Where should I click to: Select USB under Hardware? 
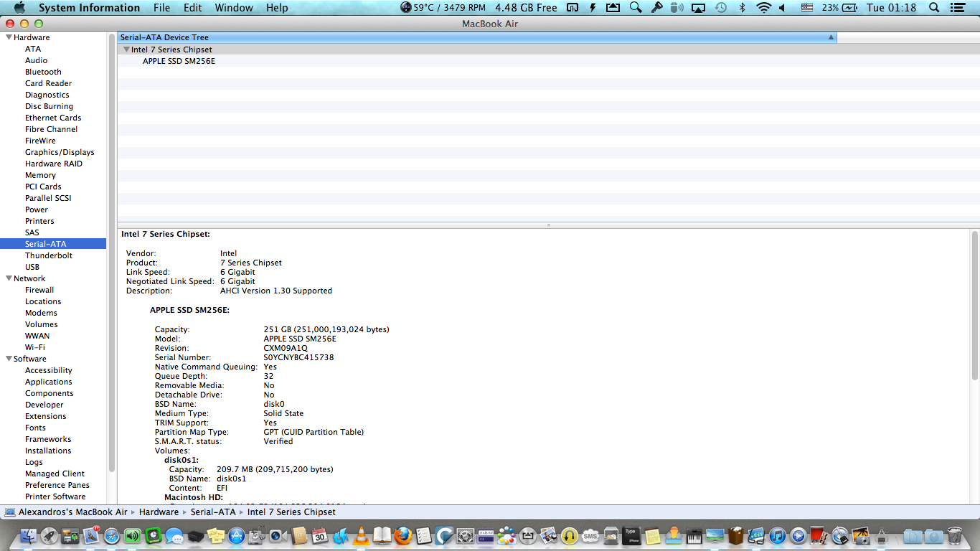pos(32,267)
